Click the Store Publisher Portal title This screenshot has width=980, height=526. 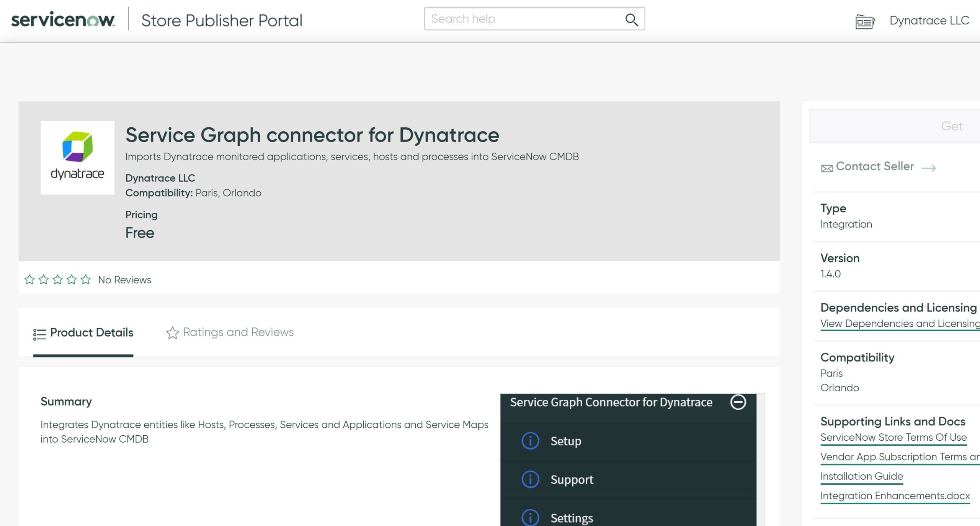[222, 20]
